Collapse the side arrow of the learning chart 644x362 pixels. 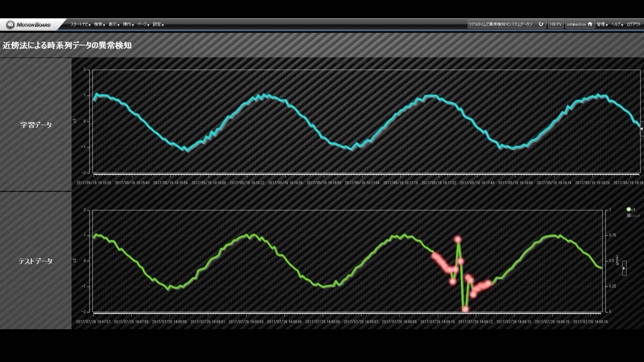point(641,129)
